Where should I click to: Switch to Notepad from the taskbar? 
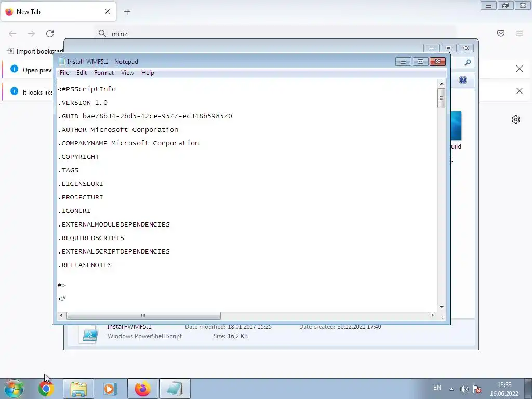pos(175,389)
